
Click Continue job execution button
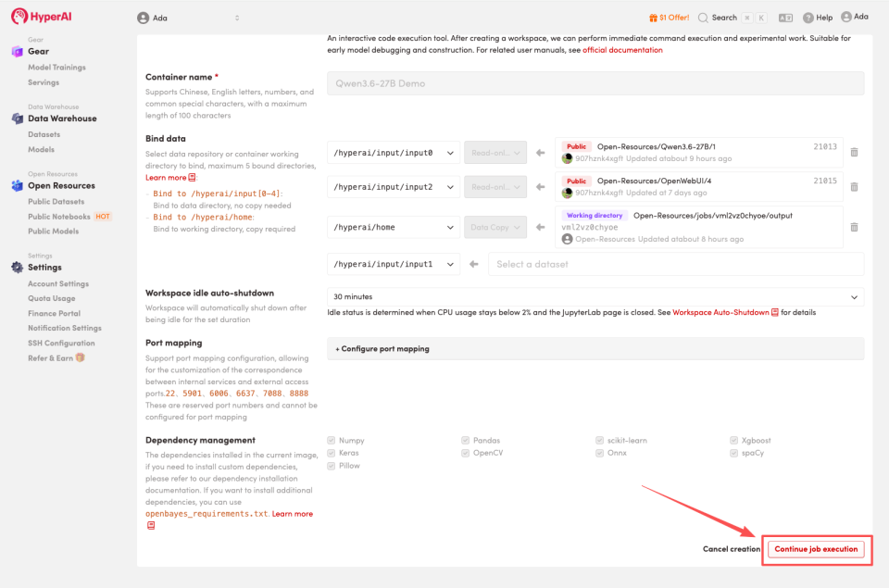816,549
